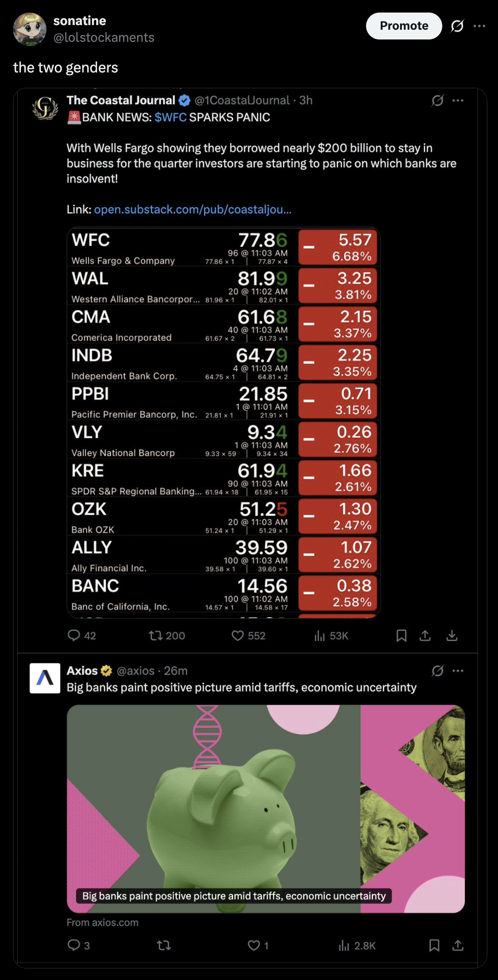
Task: Expand more options on the Axios post
Action: click(x=458, y=671)
